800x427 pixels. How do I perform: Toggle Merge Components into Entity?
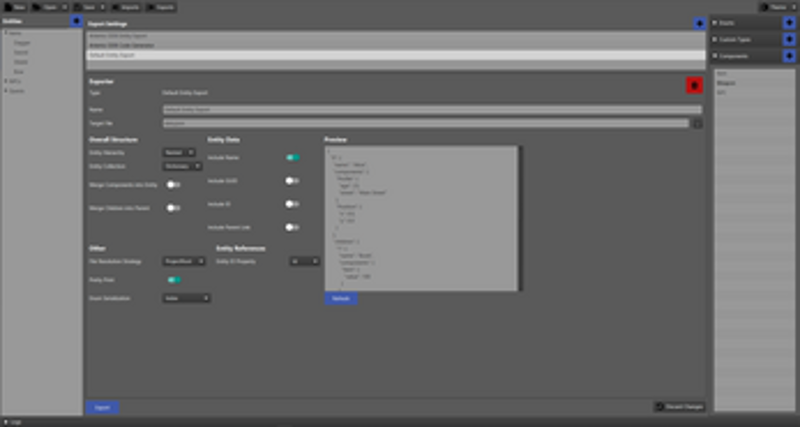[x=173, y=185]
